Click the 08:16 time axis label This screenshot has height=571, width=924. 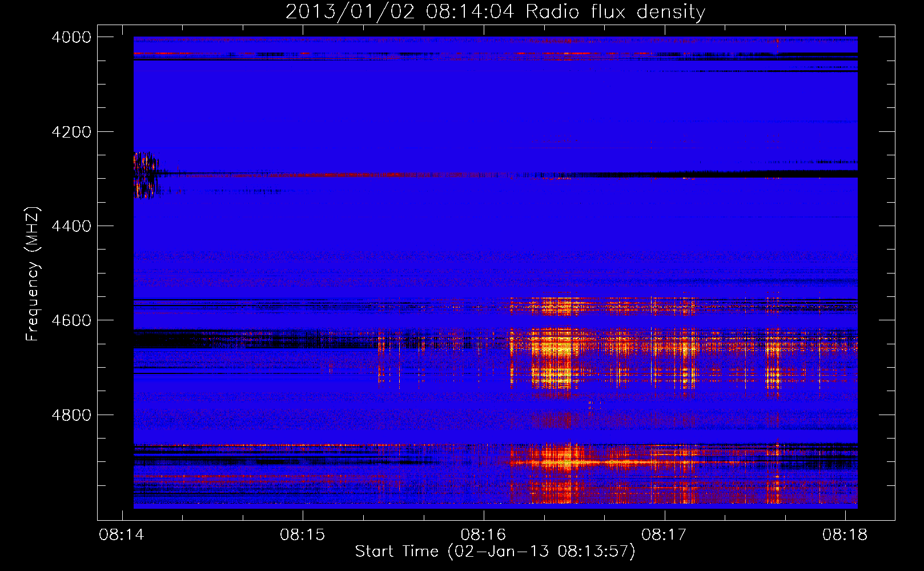(x=483, y=535)
